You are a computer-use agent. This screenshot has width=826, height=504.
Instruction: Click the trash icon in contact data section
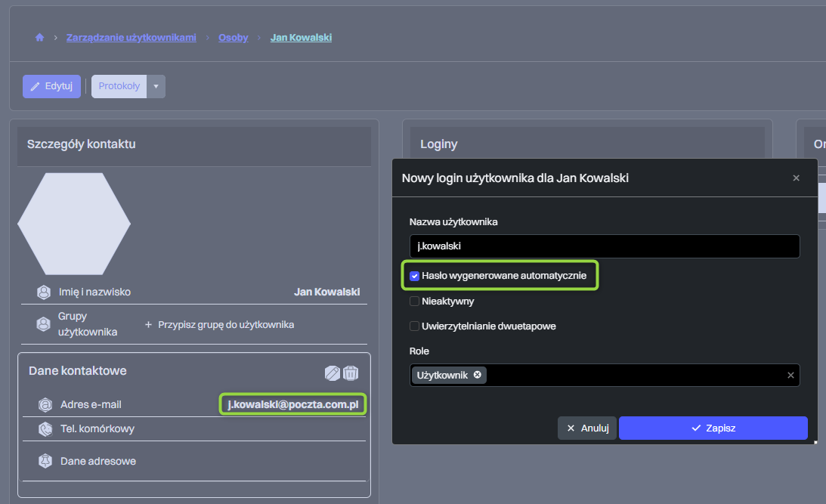[x=351, y=373]
